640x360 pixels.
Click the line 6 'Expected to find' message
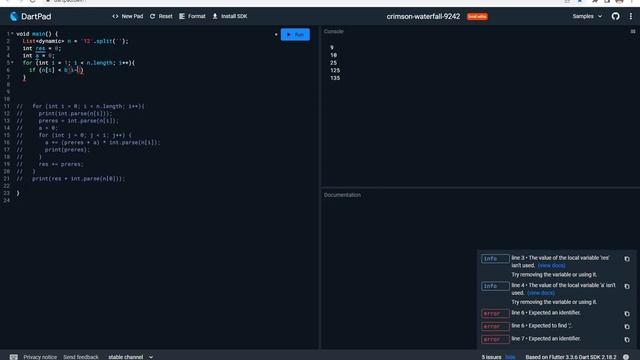point(541,326)
